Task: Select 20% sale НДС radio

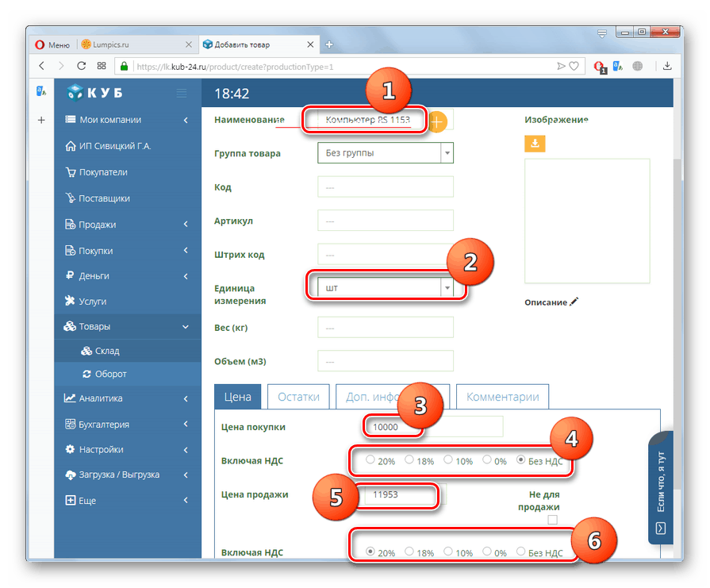Action: [370, 551]
